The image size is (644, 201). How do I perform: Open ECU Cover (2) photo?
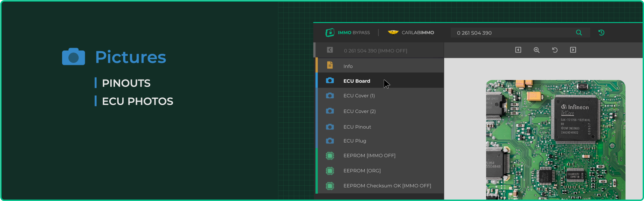[359, 111]
